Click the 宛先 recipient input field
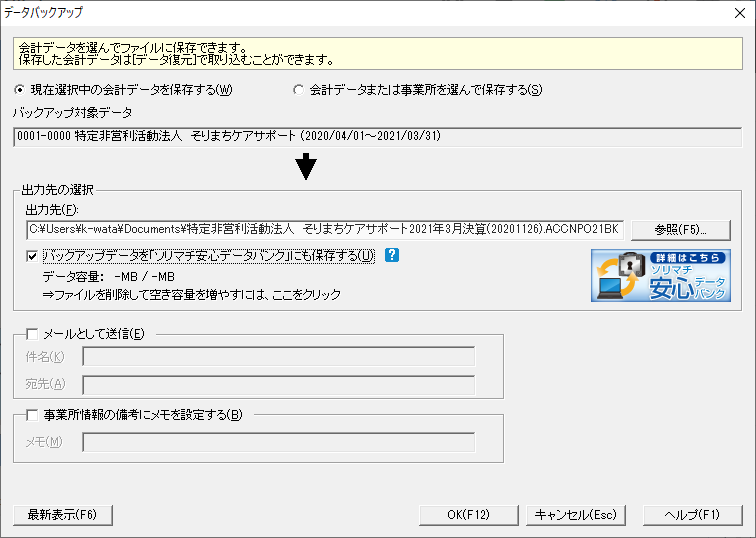756x538 pixels. coord(278,384)
